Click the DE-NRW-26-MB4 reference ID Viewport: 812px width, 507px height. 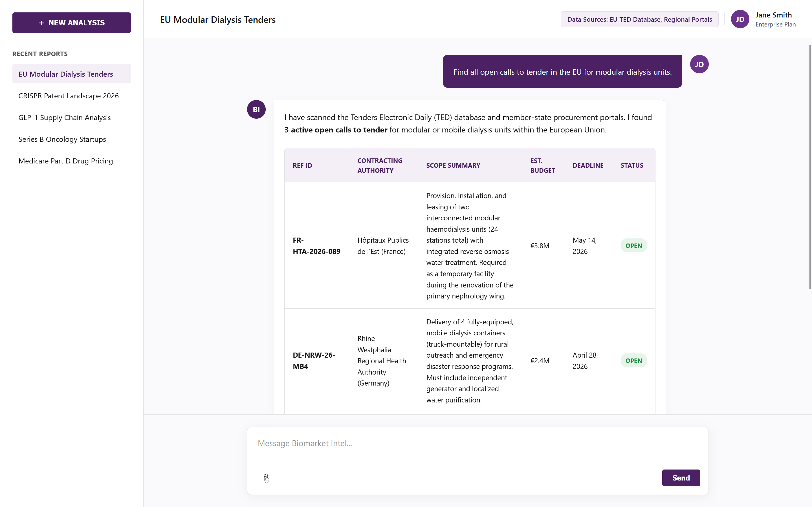pyautogui.click(x=313, y=361)
